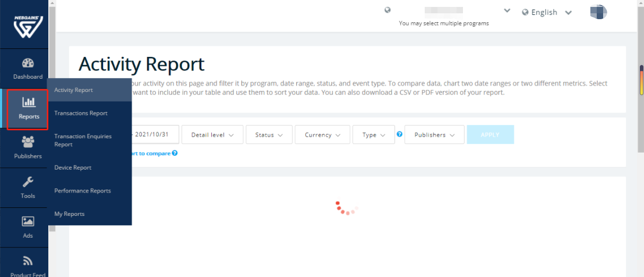
Task: Open Activity Report from Reports submenu
Action: pos(90,90)
